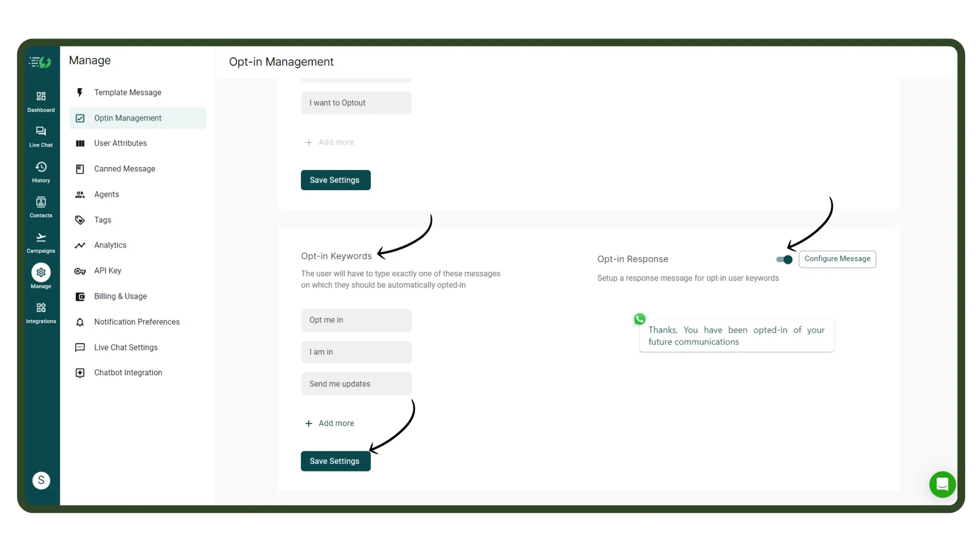This screenshot has width=980, height=551.
Task: Click the 'Send me updates' keyword field
Action: 356,384
